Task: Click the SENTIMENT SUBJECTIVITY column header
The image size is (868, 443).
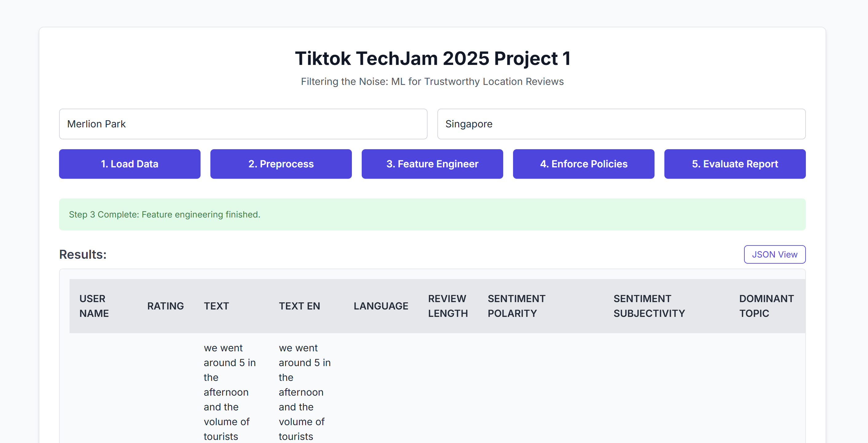Action: tap(649, 306)
